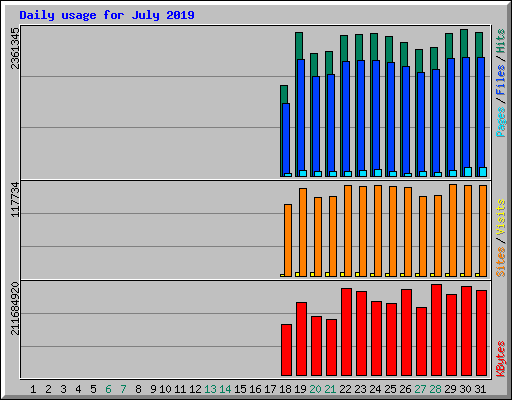Click the "Daily usage for July 2019" title
The width and height of the screenshot is (512, 400).
107,15
